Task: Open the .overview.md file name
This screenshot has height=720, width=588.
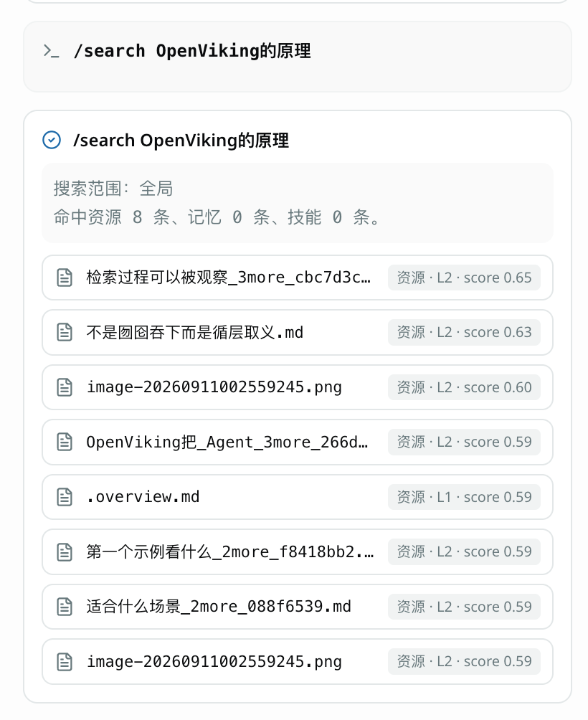Action: click(143, 497)
